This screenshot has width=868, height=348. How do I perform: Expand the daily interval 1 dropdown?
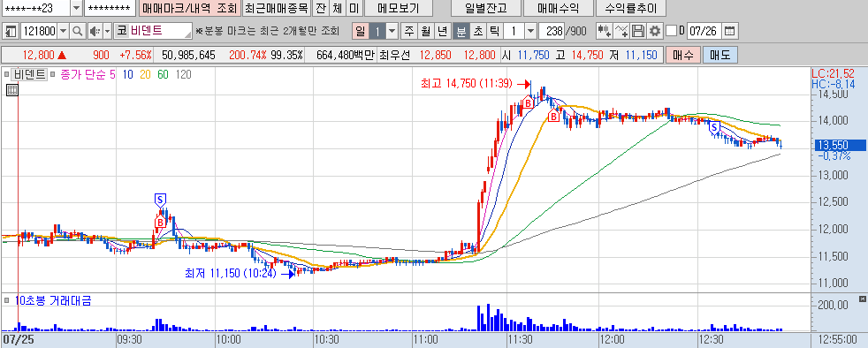pyautogui.click(x=392, y=31)
